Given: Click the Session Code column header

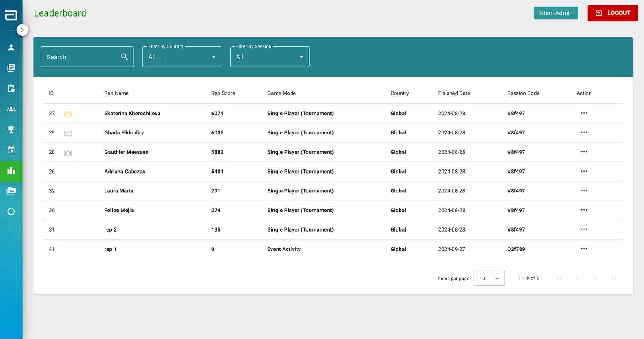Looking at the screenshot, I should coord(523,93).
